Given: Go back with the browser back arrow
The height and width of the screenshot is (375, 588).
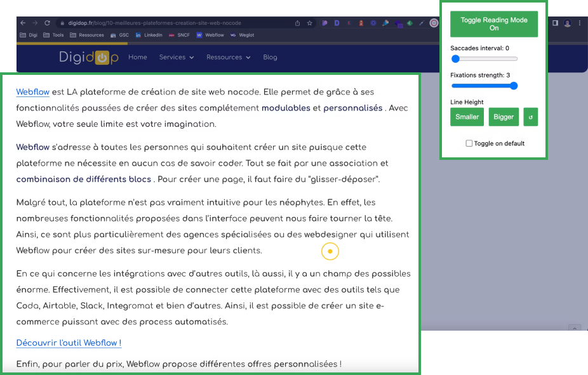Looking at the screenshot, I should (x=23, y=23).
